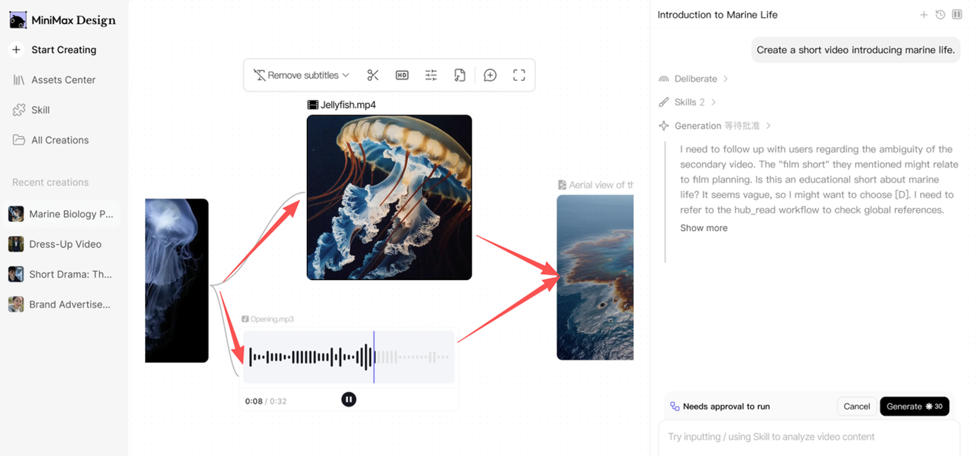Click the audio waveform progress track

pyautogui.click(x=349, y=357)
